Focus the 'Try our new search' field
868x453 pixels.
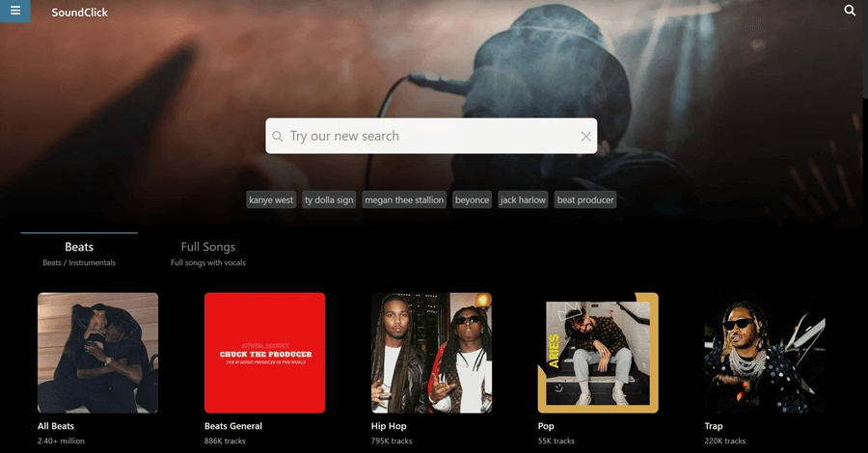click(x=431, y=136)
